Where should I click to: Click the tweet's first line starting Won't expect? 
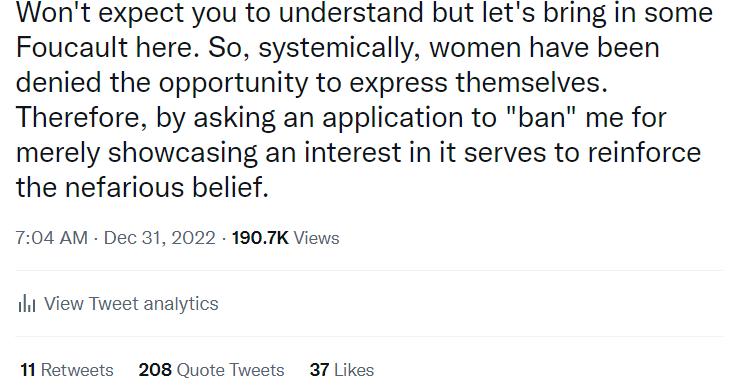[364, 13]
